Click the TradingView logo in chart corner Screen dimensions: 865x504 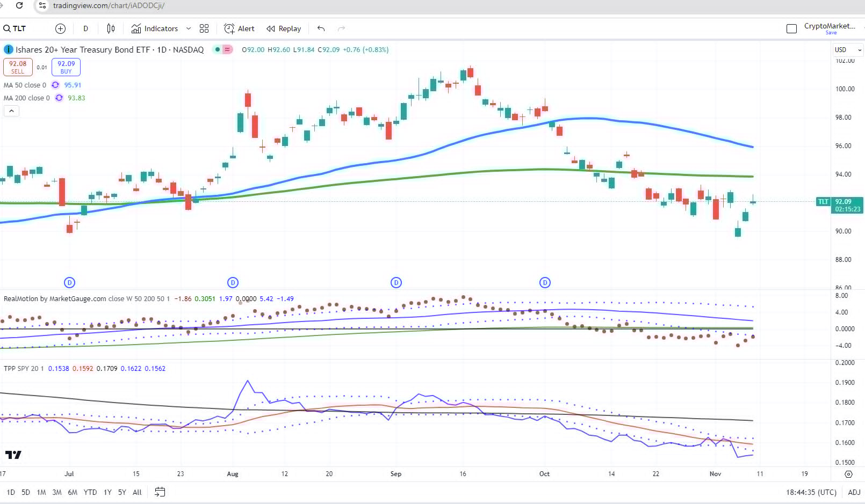click(13, 455)
